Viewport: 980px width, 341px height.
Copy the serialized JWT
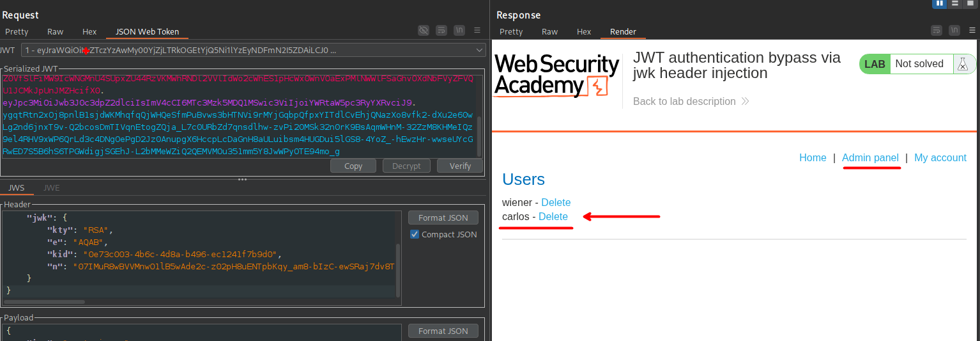pyautogui.click(x=353, y=166)
